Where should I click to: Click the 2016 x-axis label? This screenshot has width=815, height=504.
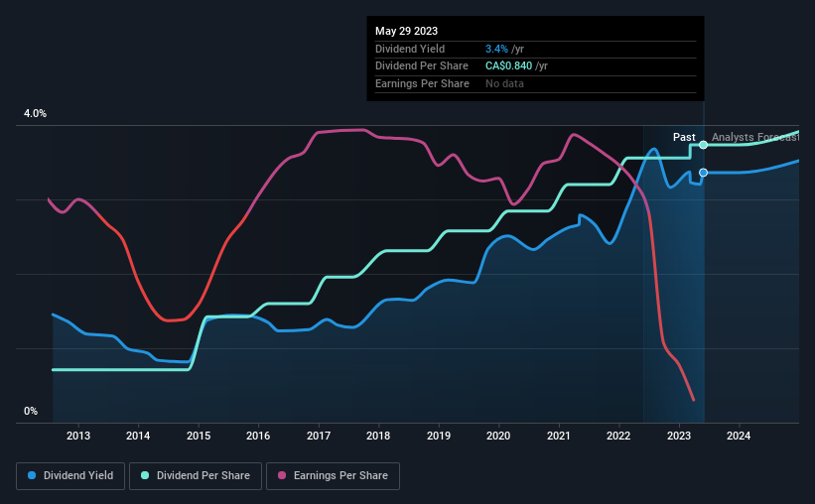[258, 436]
